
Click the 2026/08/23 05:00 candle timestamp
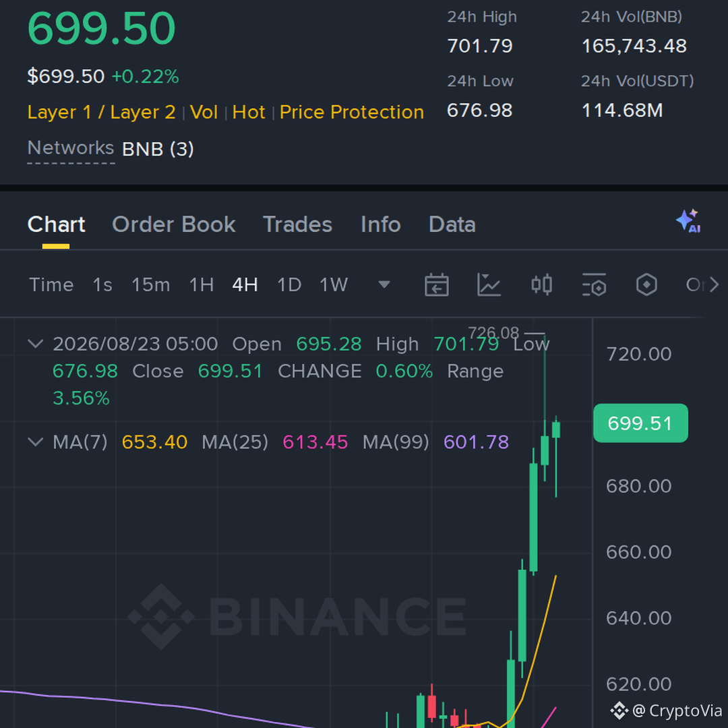(x=135, y=344)
